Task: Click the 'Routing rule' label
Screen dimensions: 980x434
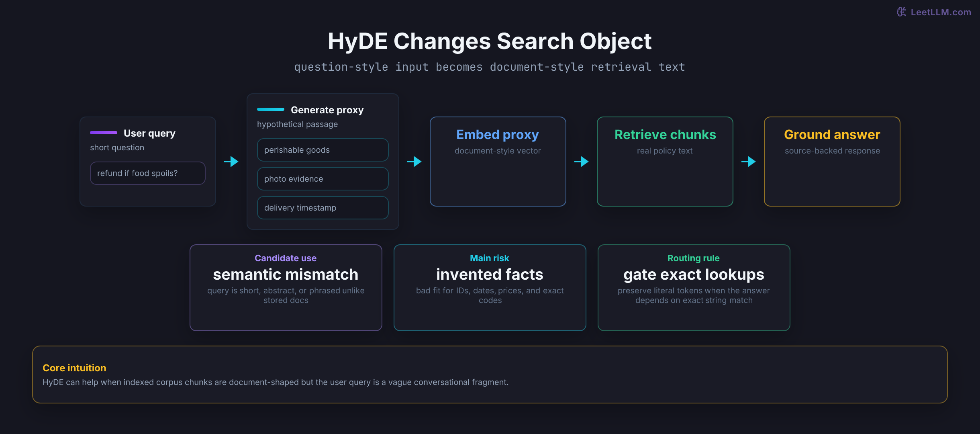Action: point(694,258)
